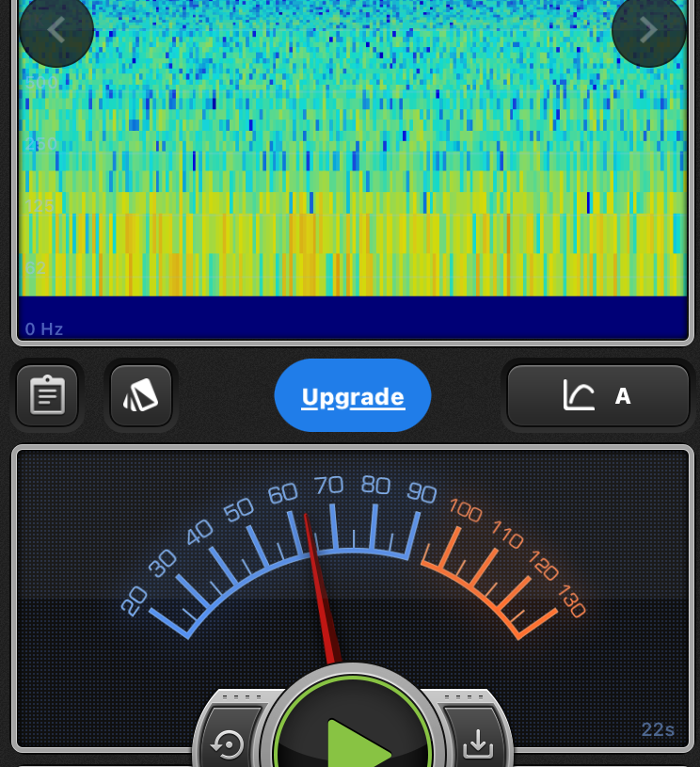This screenshot has width=700, height=767.
Task: Tap the 130 mark on the gauge
Action: [x=571, y=600]
